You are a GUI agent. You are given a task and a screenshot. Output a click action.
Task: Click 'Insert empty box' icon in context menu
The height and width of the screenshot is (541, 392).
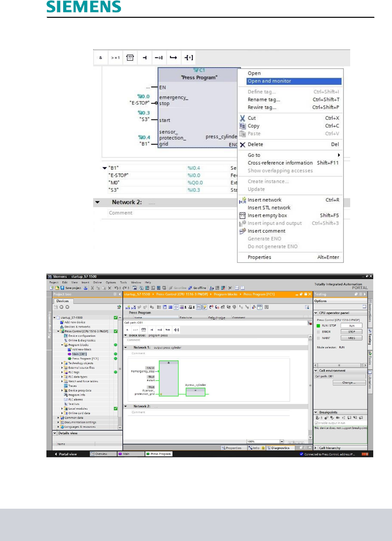click(x=243, y=215)
